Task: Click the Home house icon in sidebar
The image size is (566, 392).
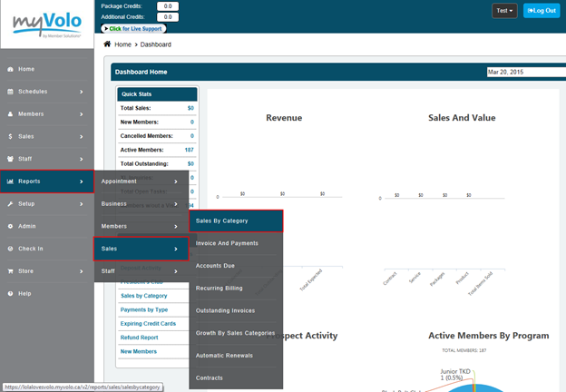Action: point(10,69)
